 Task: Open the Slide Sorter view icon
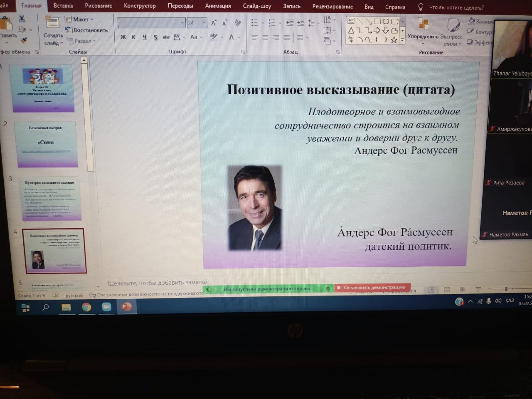(447, 290)
